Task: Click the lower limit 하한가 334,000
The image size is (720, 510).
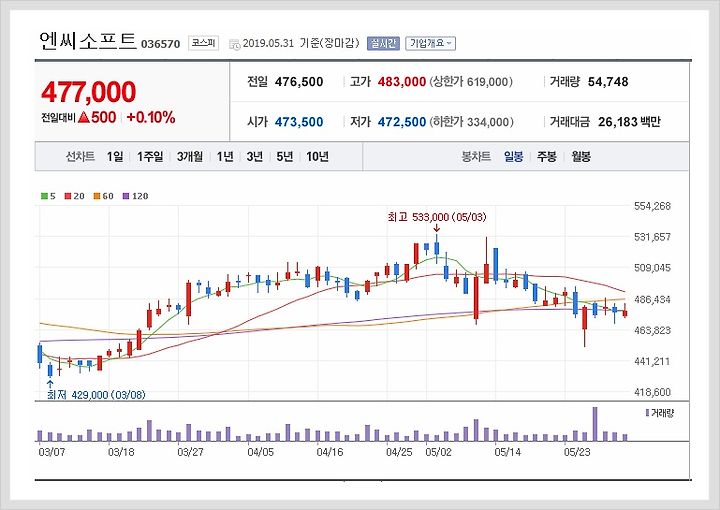Action: [472, 122]
